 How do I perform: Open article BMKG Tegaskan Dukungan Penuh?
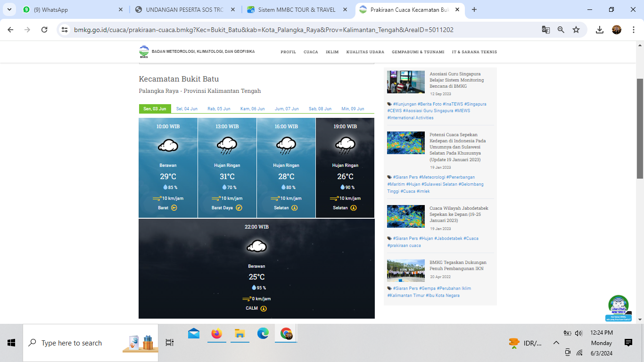pyautogui.click(x=458, y=265)
